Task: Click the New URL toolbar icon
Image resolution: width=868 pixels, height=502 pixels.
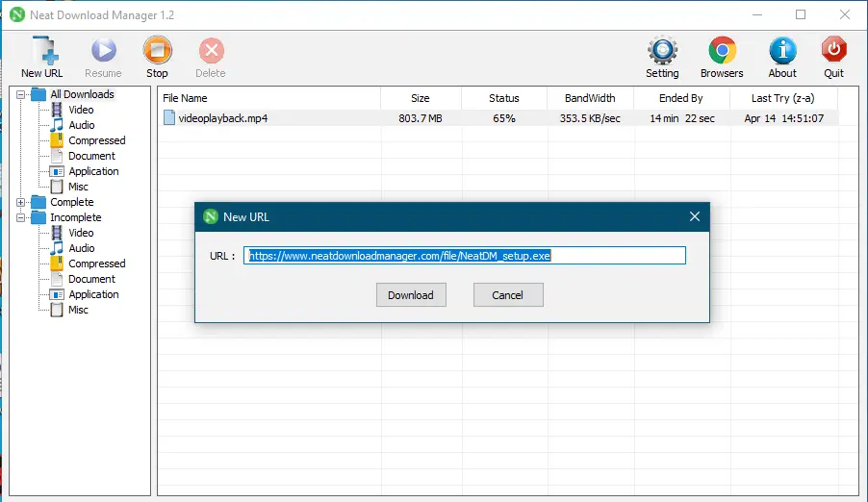Action: click(43, 51)
